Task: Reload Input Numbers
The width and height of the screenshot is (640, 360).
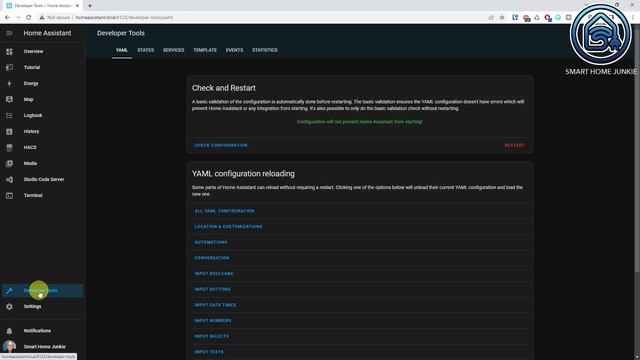Action: pos(213,321)
